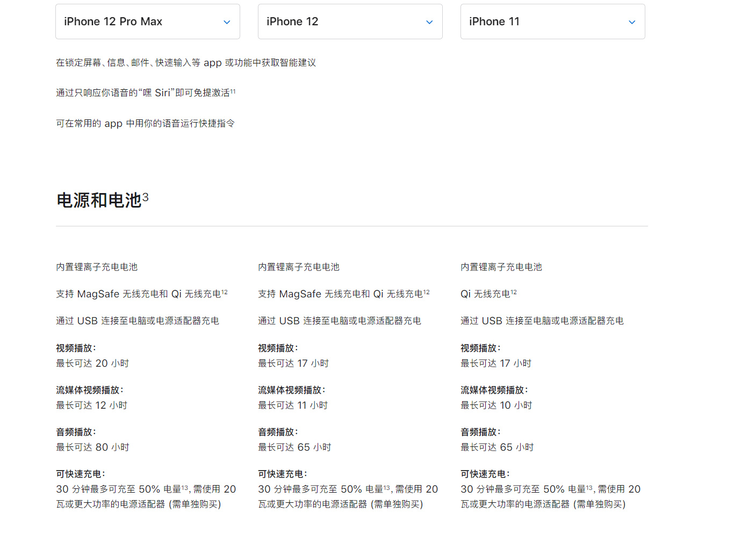Click footnote 3 next to 电源和电池 heading

point(146,197)
